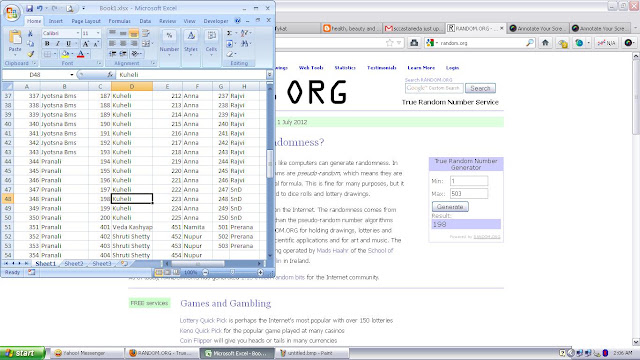
Task: Center text horizontally in cell
Action: [x=123, y=44]
